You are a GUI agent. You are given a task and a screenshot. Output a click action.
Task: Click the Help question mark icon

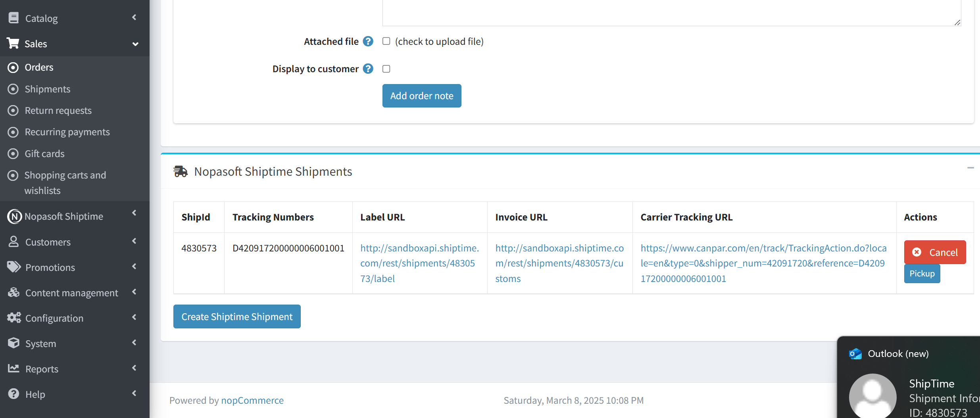click(13, 394)
